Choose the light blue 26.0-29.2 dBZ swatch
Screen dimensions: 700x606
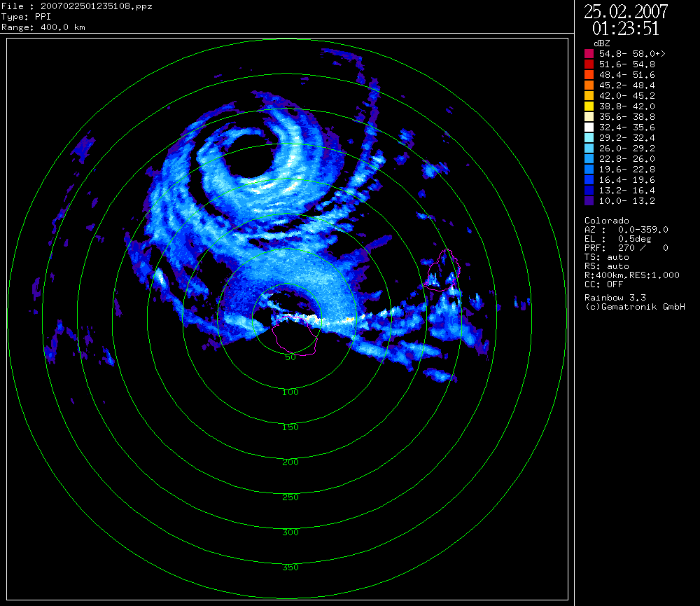pos(589,148)
